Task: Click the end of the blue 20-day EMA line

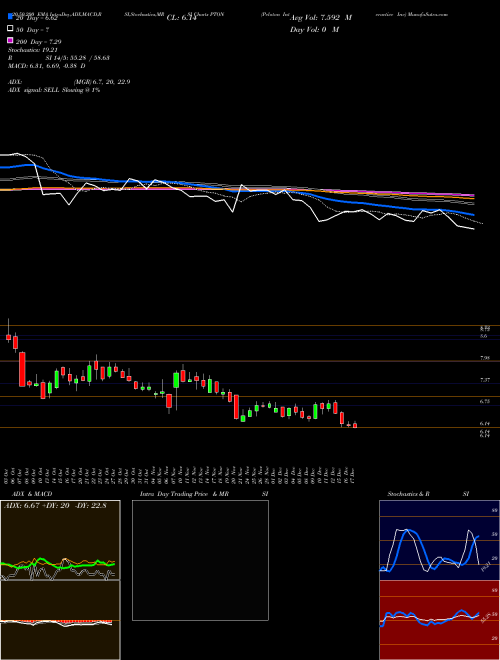Action: (473, 214)
